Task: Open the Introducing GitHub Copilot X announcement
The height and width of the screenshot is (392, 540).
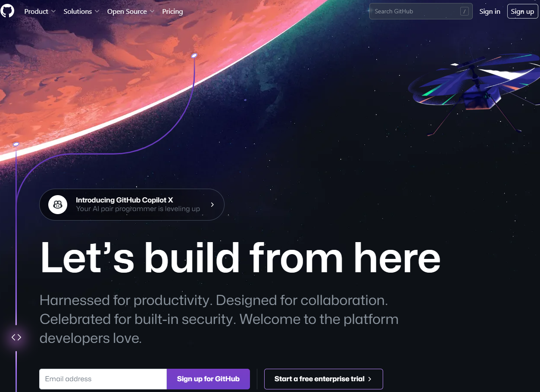Action: pyautogui.click(x=132, y=205)
